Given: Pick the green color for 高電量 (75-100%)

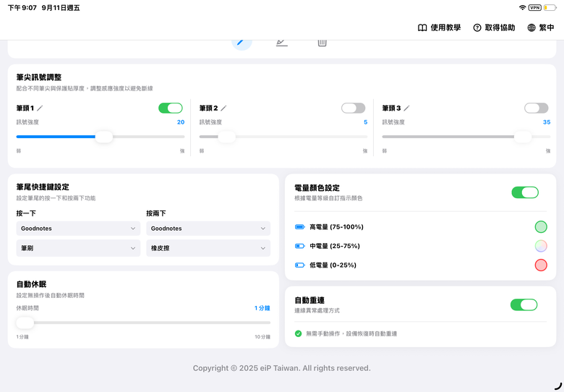Looking at the screenshot, I should pyautogui.click(x=541, y=227).
